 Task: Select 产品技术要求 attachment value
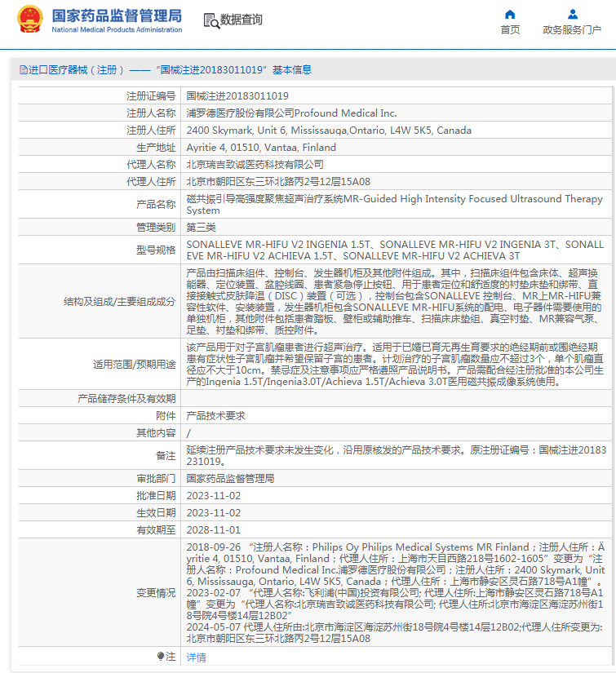[x=215, y=415]
